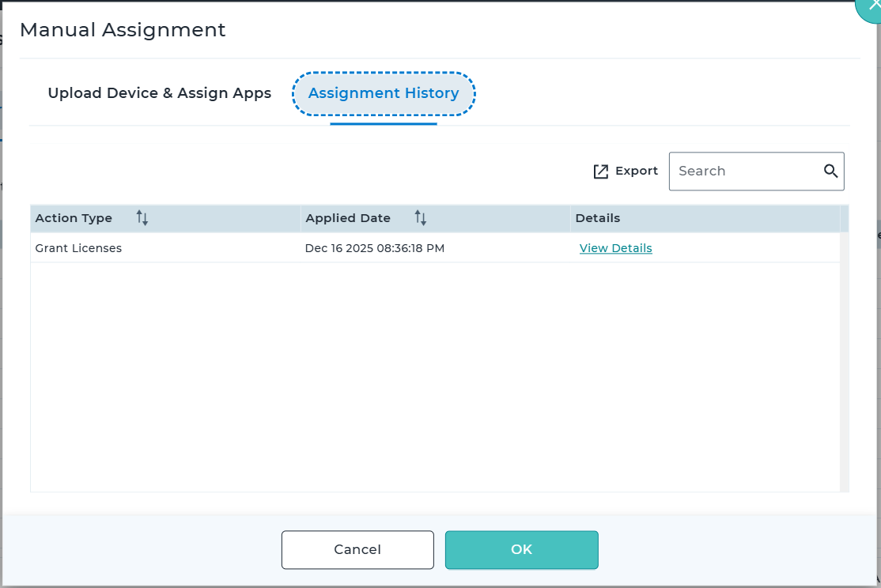The width and height of the screenshot is (881, 588).
Task: Click the Details column header
Action: click(597, 218)
